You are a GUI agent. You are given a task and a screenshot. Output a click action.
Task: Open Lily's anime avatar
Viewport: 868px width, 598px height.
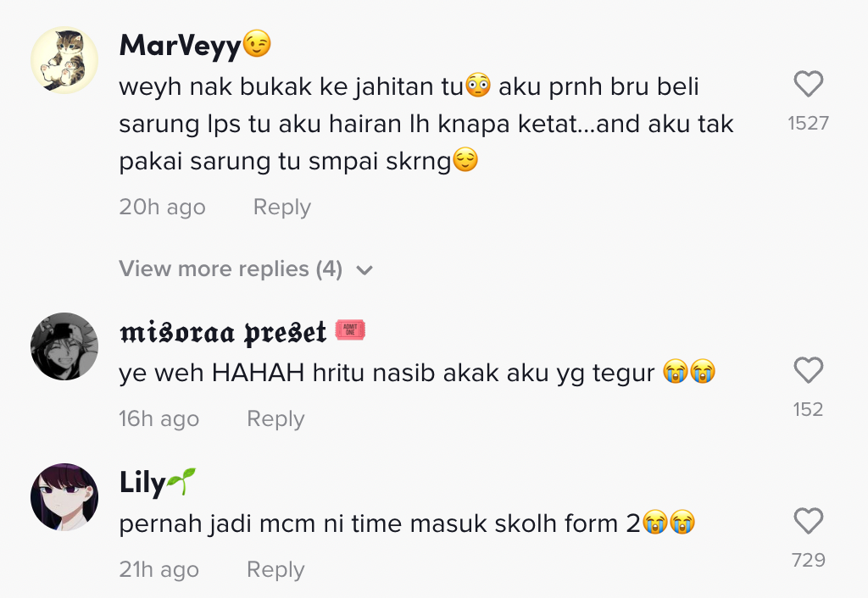64,496
